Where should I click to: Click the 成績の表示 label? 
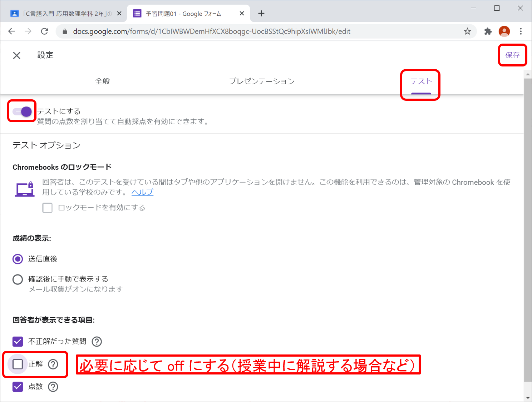point(32,238)
